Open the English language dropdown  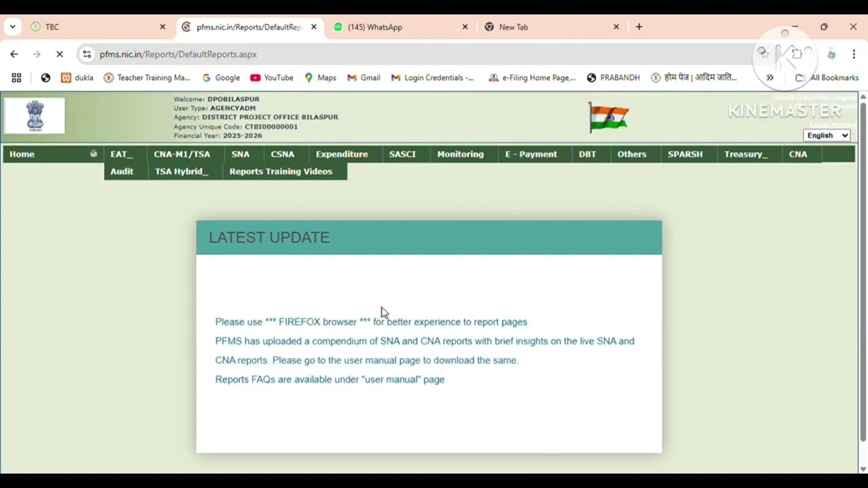point(827,136)
